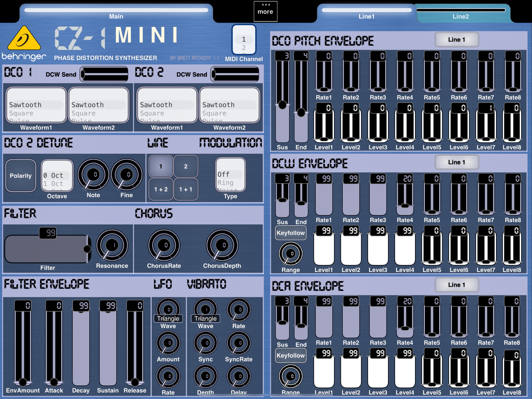The width and height of the screenshot is (532, 399).
Task: Click the Vibrato Rate knob
Action: coord(239,310)
